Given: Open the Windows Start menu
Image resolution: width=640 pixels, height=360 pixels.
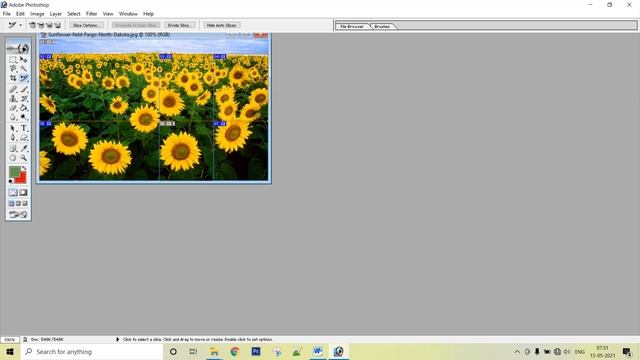Looking at the screenshot, I should [10, 352].
